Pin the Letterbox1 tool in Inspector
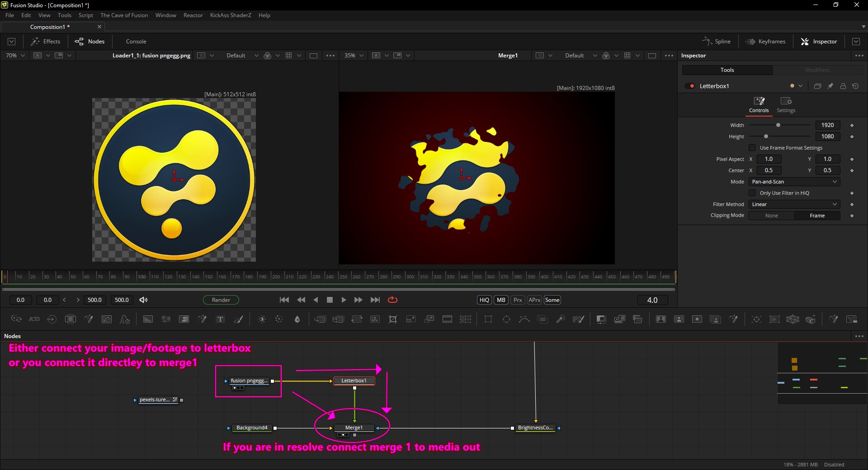 (x=830, y=86)
